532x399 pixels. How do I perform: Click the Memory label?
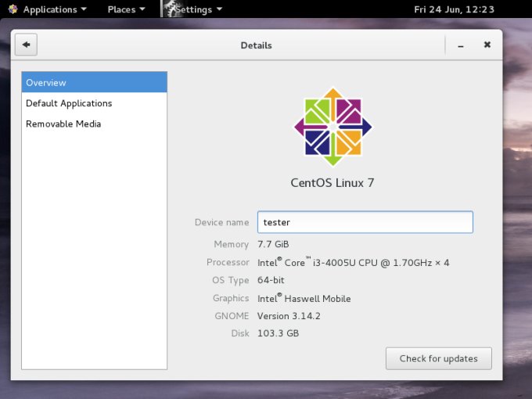[232, 244]
